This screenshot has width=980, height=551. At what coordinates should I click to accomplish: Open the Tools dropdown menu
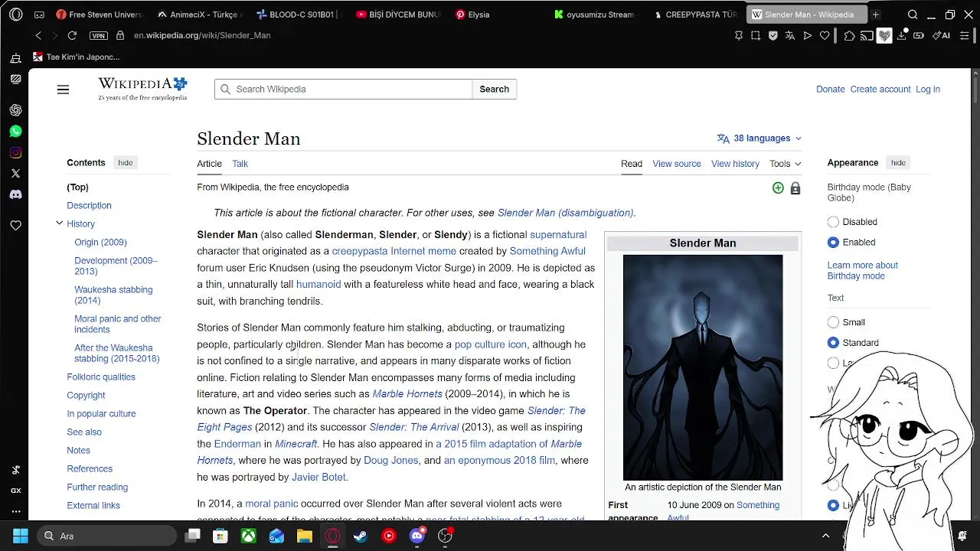tap(786, 164)
